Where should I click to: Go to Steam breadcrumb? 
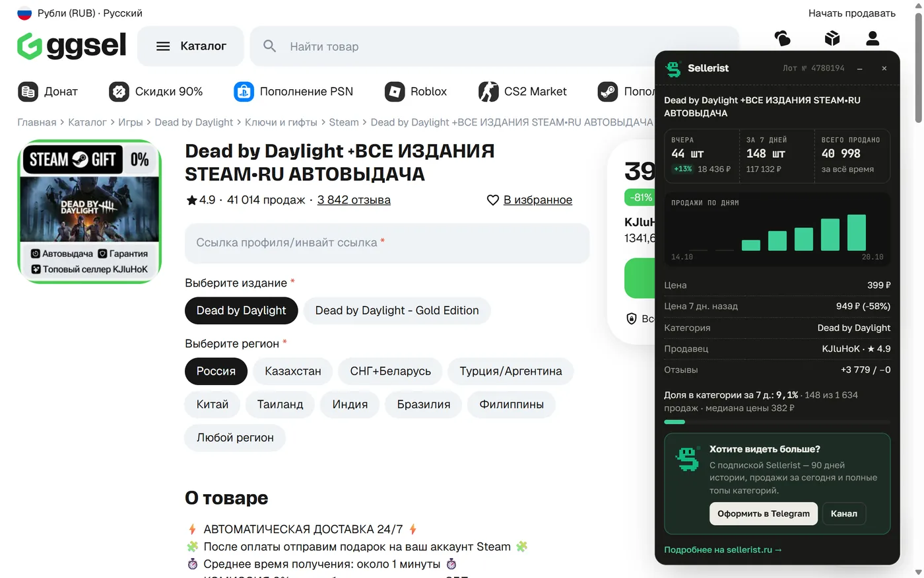344,122
